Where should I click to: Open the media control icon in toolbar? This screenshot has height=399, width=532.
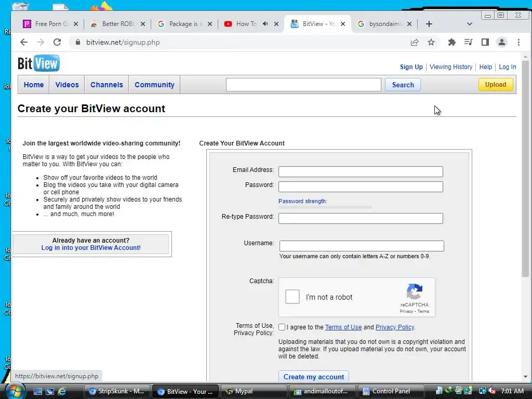tap(468, 42)
